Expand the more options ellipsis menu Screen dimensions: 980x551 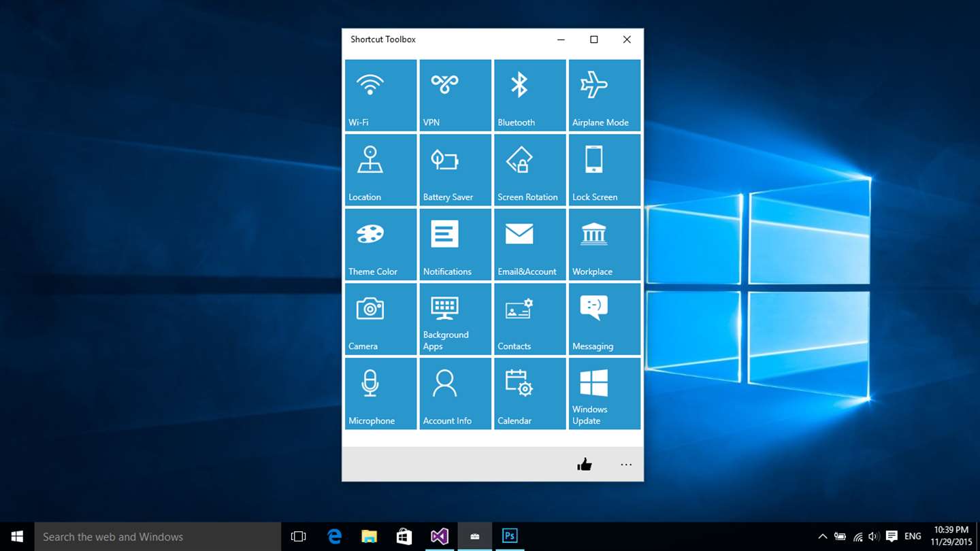[x=626, y=465]
